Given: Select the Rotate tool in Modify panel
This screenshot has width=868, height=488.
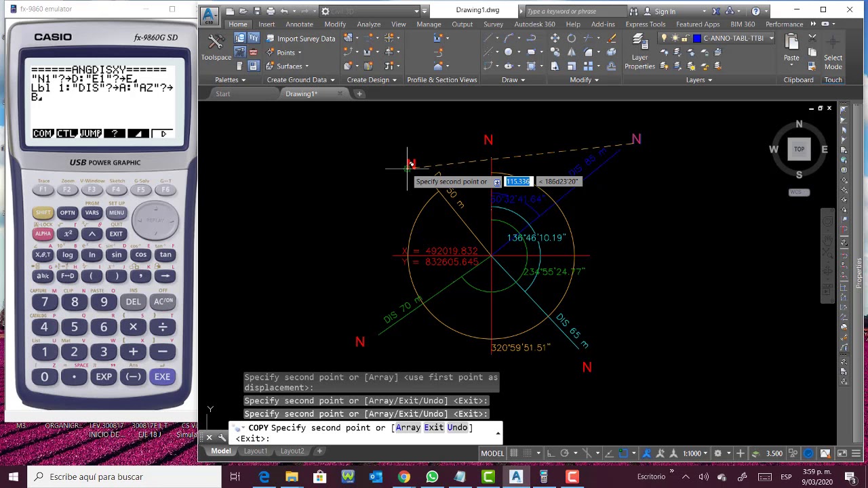Looking at the screenshot, I should click(x=572, y=39).
